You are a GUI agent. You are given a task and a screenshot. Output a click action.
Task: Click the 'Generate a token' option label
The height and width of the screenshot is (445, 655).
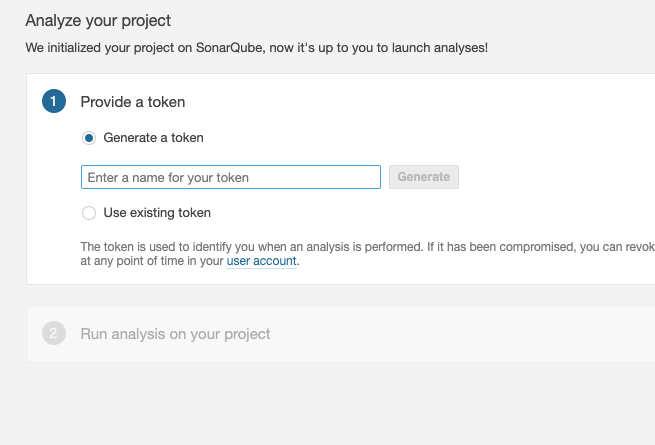click(x=153, y=138)
